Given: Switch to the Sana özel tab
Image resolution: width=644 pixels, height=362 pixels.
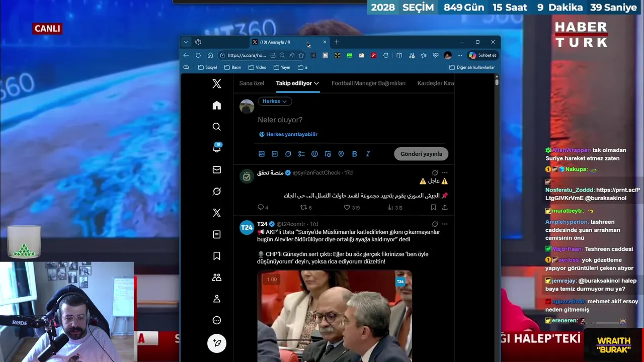Looking at the screenshot, I should click(x=252, y=83).
